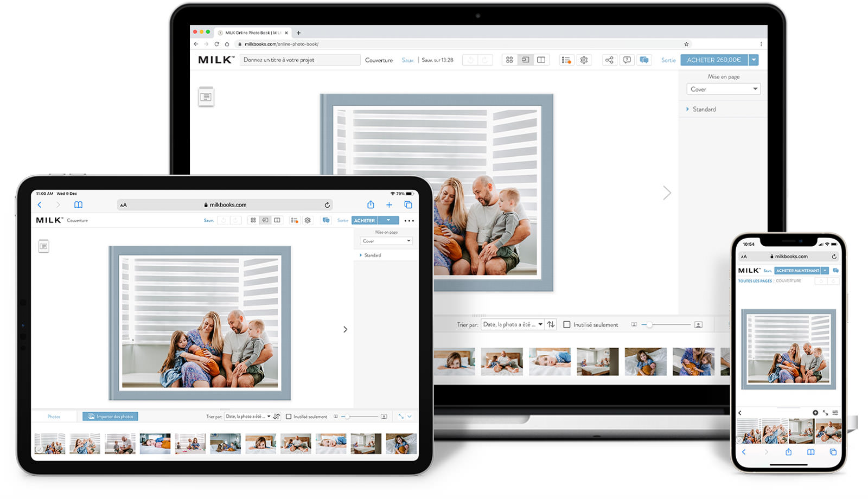Tap the Safari share icon on tablet
The width and height of the screenshot is (868, 499).
371,204
